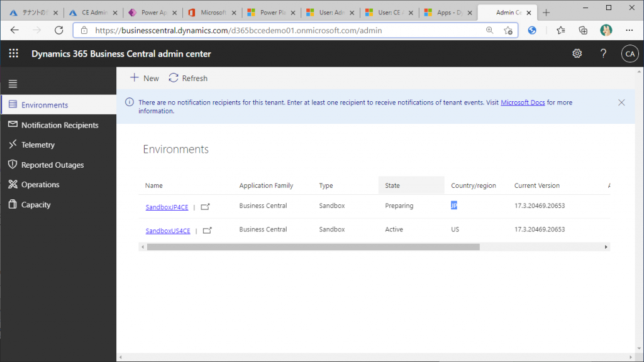
Task: Click the zoom magnifier icon in address bar
Action: [489, 30]
